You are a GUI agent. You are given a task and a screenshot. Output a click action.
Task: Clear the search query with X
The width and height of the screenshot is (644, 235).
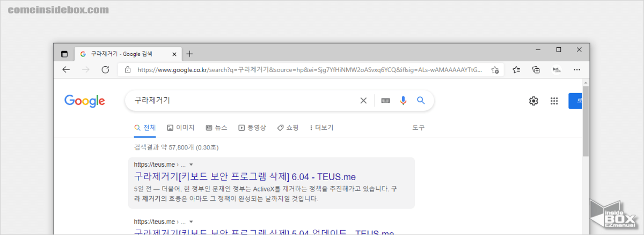coord(363,101)
